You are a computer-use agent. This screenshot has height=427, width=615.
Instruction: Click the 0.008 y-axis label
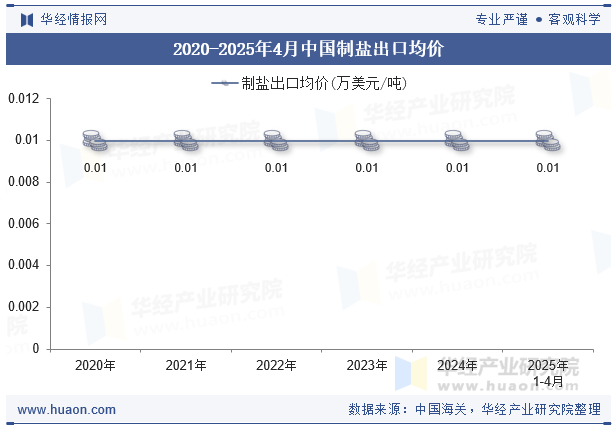(x=24, y=182)
